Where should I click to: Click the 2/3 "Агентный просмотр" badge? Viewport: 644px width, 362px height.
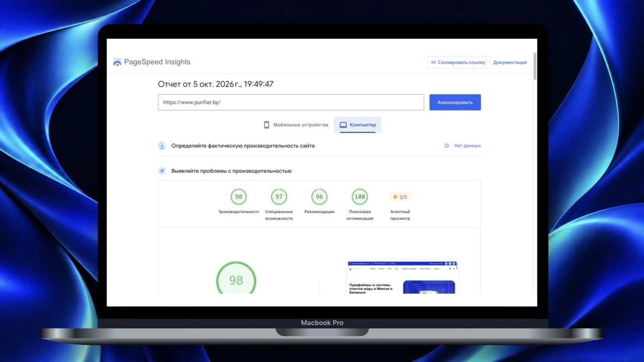[x=400, y=197]
